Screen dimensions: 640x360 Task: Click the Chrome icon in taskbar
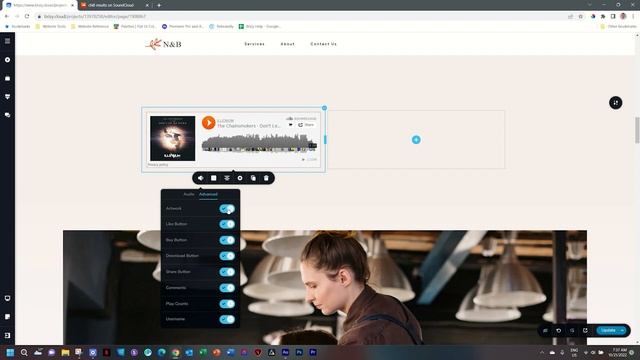click(x=176, y=352)
